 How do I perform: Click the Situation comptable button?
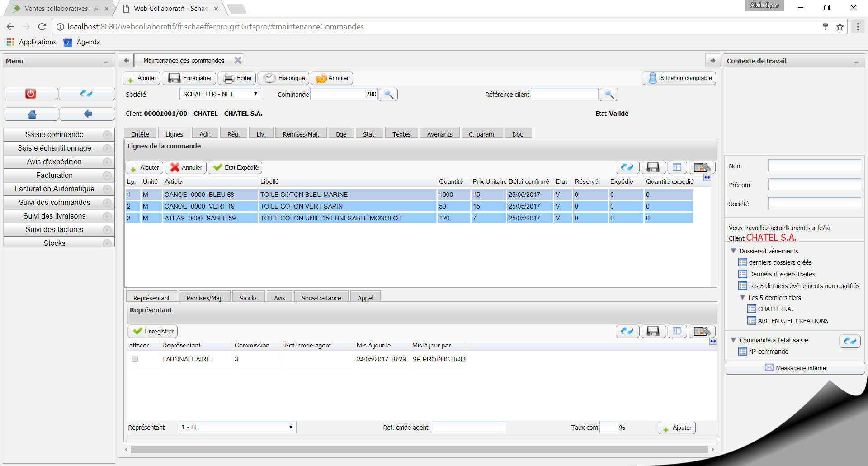pos(678,78)
